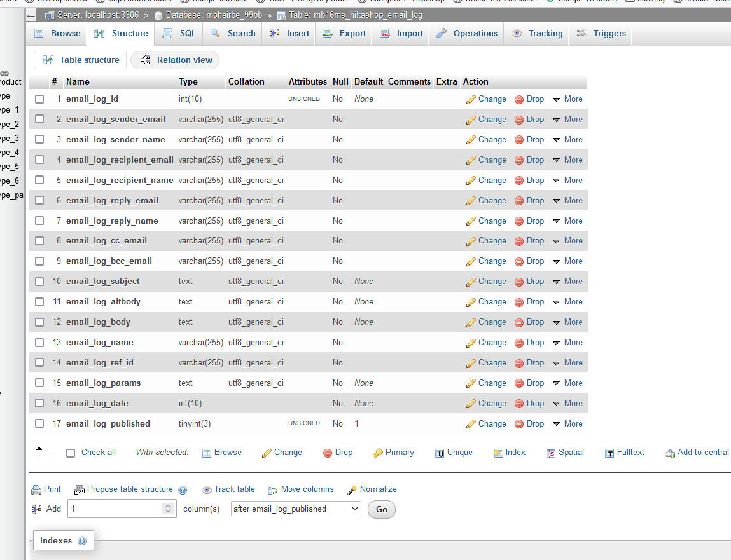Click the eye icon for Track table
This screenshot has height=560, width=731.
point(207,489)
